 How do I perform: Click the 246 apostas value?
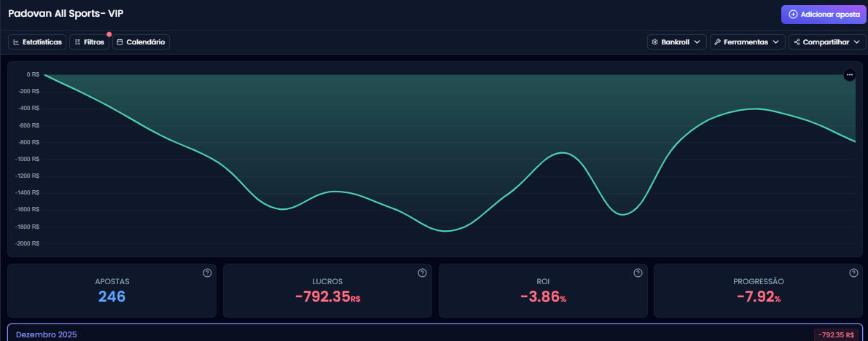pos(112,296)
